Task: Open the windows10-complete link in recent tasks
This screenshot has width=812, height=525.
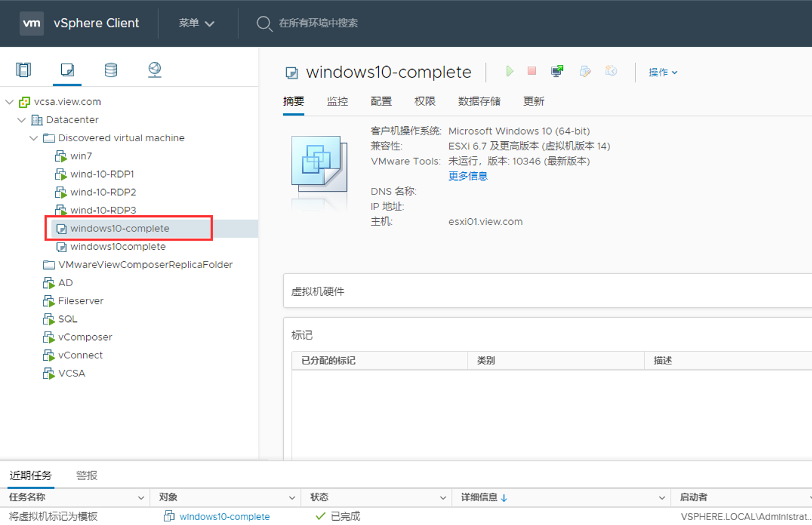Action: [x=224, y=517]
